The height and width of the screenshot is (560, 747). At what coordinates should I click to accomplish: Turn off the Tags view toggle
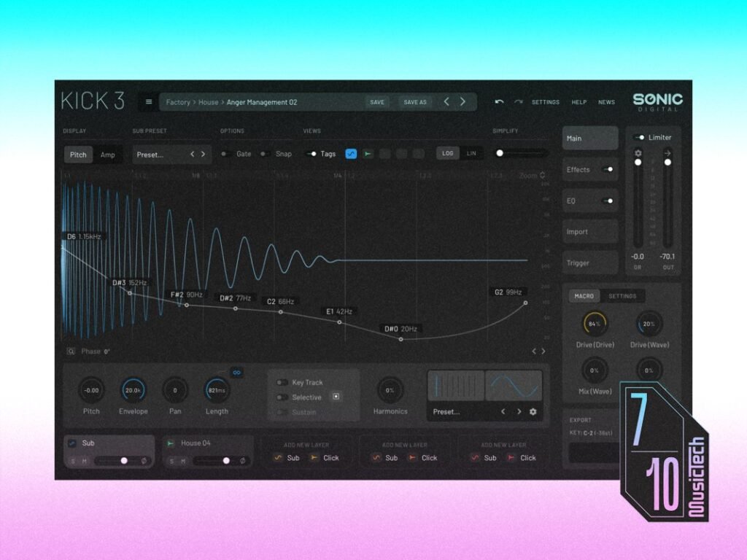[311, 154]
